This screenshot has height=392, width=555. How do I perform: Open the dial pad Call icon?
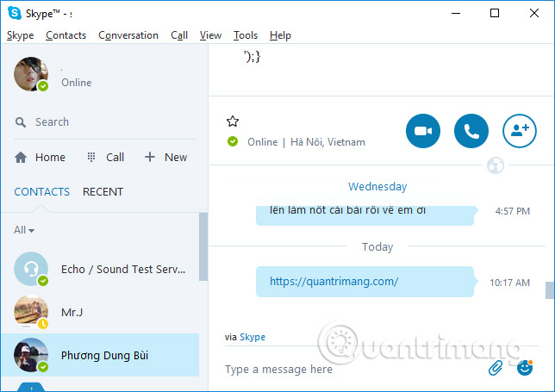pyautogui.click(x=91, y=157)
